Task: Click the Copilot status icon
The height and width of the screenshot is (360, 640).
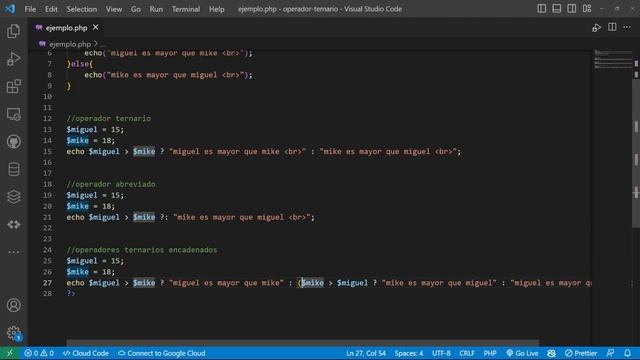Action: pyautogui.click(x=551, y=353)
